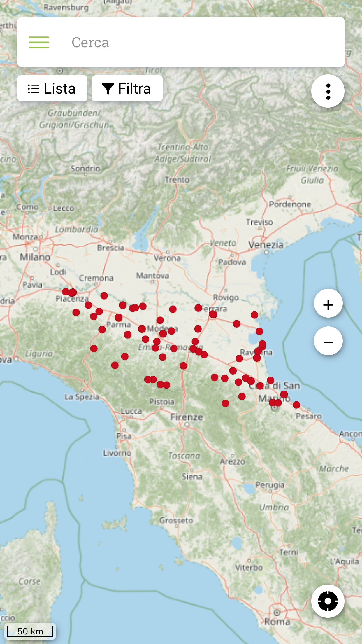The width and height of the screenshot is (362, 644).
Task: Select the southernmost red marker northeast of Firenze
Action: (x=225, y=403)
